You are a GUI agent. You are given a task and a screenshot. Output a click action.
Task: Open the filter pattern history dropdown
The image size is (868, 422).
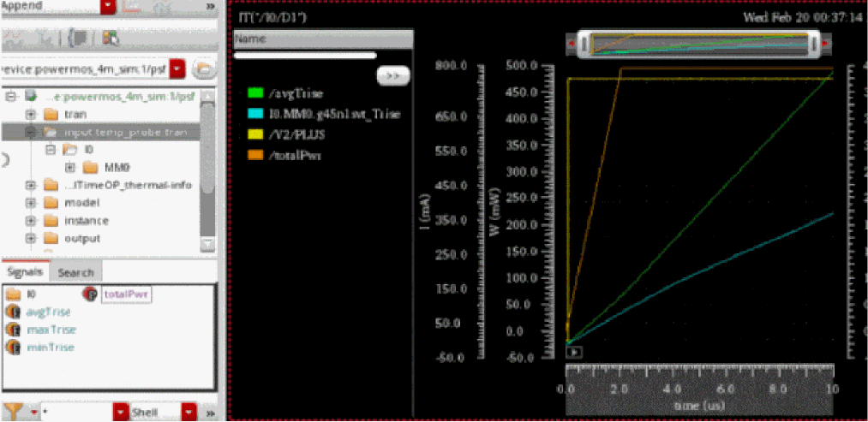pyautogui.click(x=121, y=413)
